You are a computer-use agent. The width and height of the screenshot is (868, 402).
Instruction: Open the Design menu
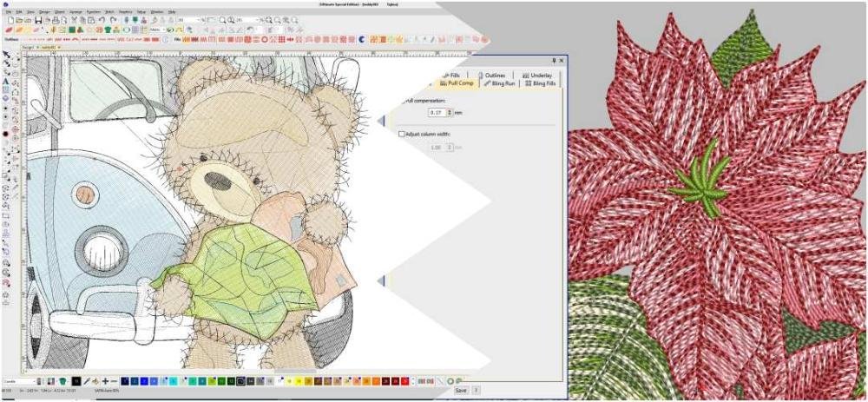(45, 11)
